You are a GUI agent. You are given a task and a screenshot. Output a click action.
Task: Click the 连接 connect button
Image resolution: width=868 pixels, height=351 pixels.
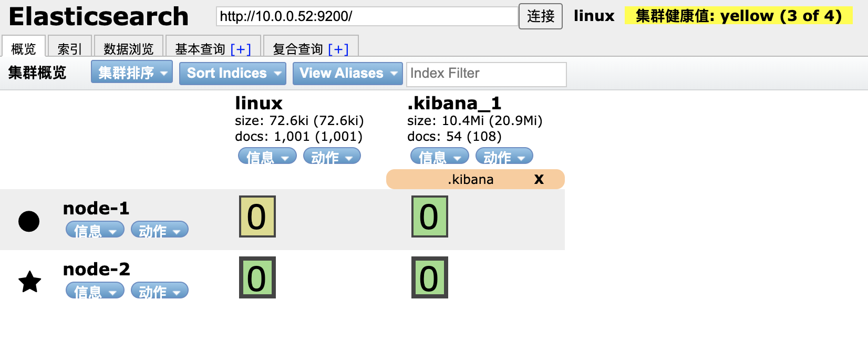tap(540, 16)
